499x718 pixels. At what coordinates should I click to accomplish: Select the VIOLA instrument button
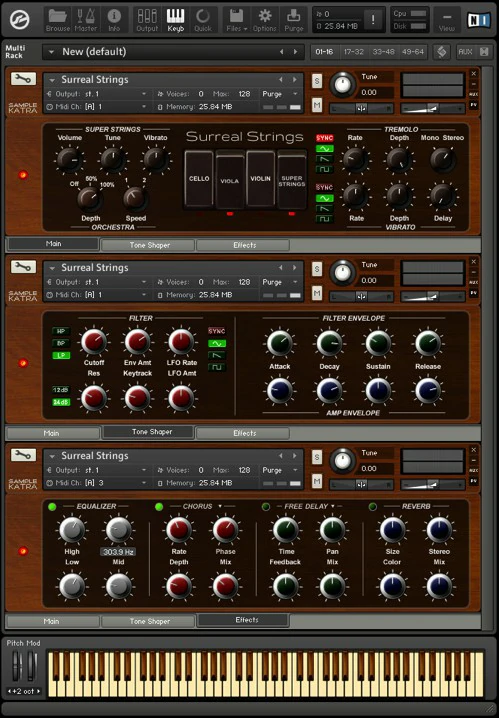[229, 180]
